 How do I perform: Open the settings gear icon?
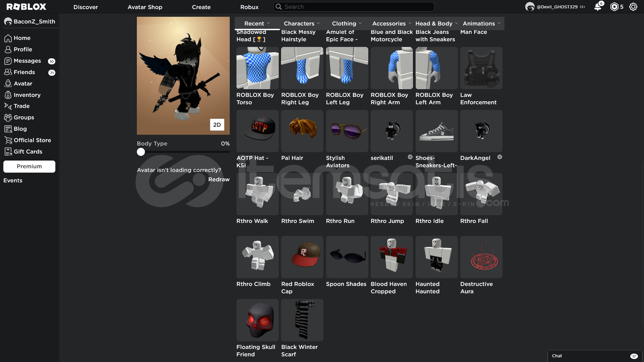pyautogui.click(x=633, y=7)
